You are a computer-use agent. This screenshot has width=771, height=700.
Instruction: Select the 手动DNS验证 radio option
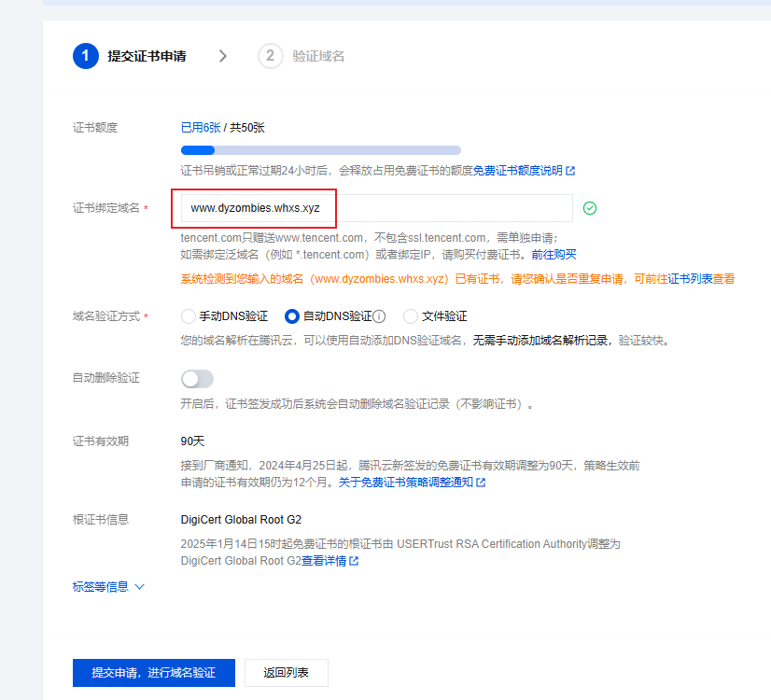point(189,316)
